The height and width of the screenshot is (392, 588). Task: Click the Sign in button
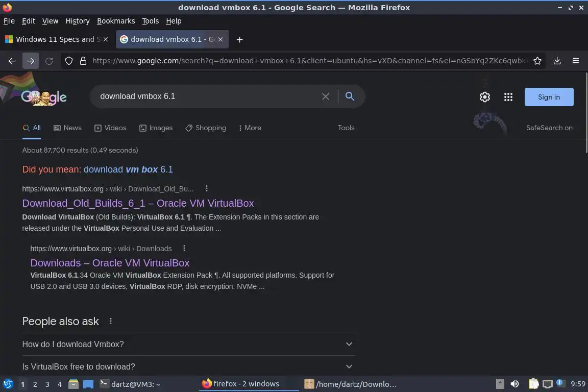(549, 97)
